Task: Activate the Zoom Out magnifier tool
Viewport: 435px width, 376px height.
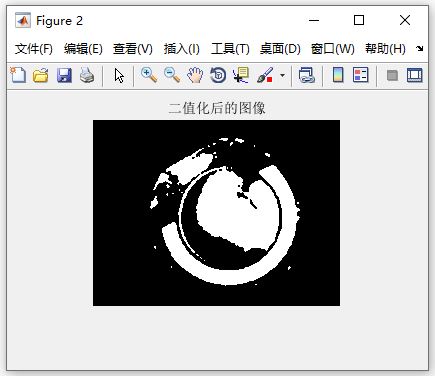Action: coord(172,75)
